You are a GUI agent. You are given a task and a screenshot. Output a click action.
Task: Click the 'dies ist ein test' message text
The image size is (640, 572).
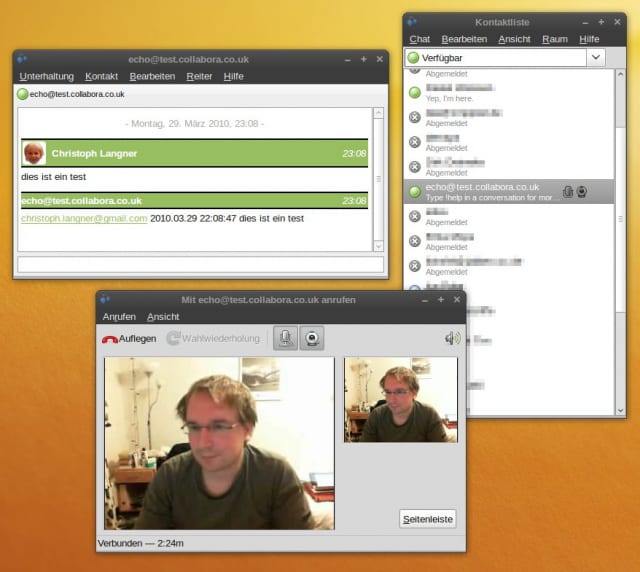53,177
